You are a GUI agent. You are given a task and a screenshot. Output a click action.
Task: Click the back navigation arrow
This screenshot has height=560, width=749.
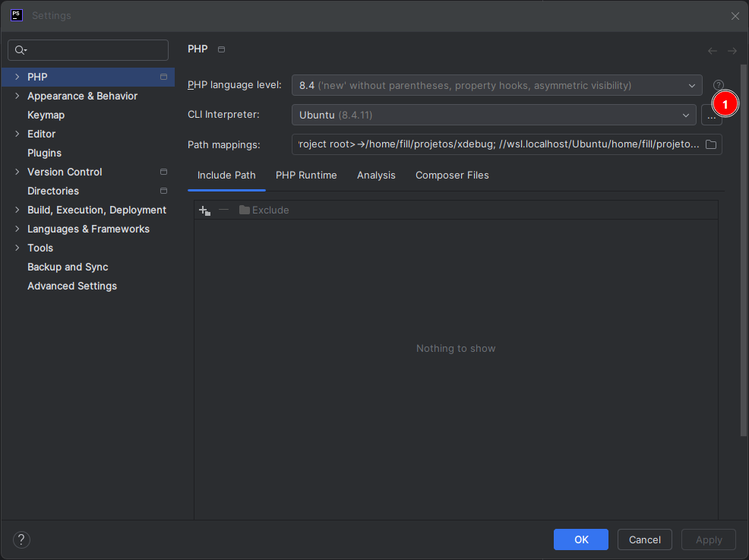coord(712,51)
